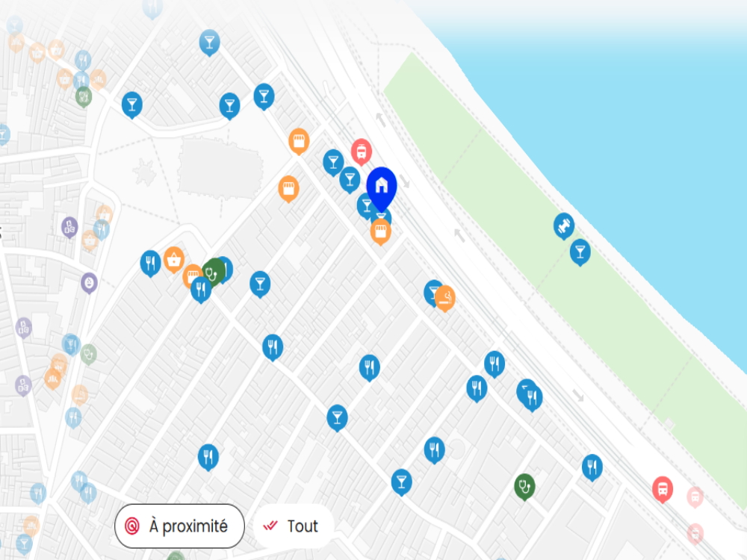Image resolution: width=747 pixels, height=560 pixels.
Task: Select the topmost solid blue cocktail pin
Action: pyautogui.click(x=209, y=42)
